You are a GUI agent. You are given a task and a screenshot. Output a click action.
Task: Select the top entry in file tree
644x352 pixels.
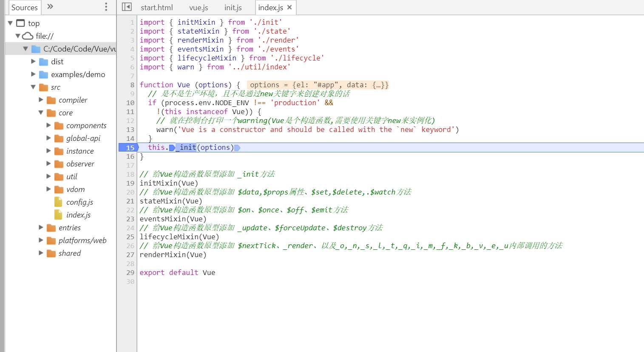click(x=34, y=23)
